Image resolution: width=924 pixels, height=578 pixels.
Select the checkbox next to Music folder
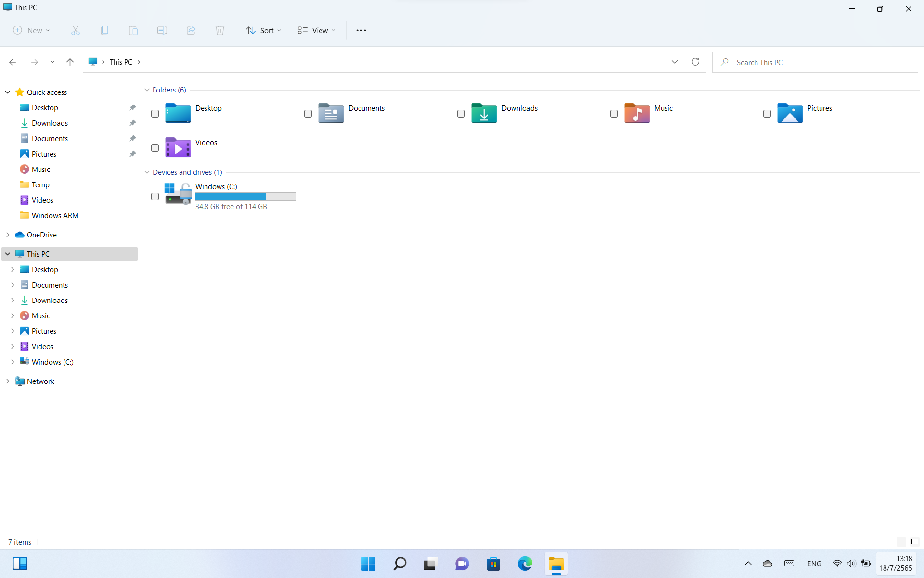coord(614,114)
